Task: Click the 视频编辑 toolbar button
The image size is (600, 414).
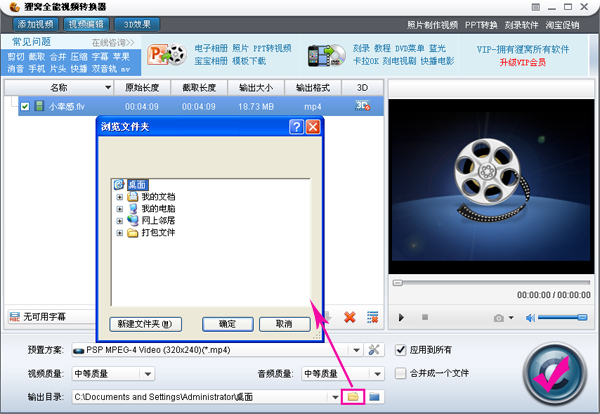Action: (x=86, y=24)
